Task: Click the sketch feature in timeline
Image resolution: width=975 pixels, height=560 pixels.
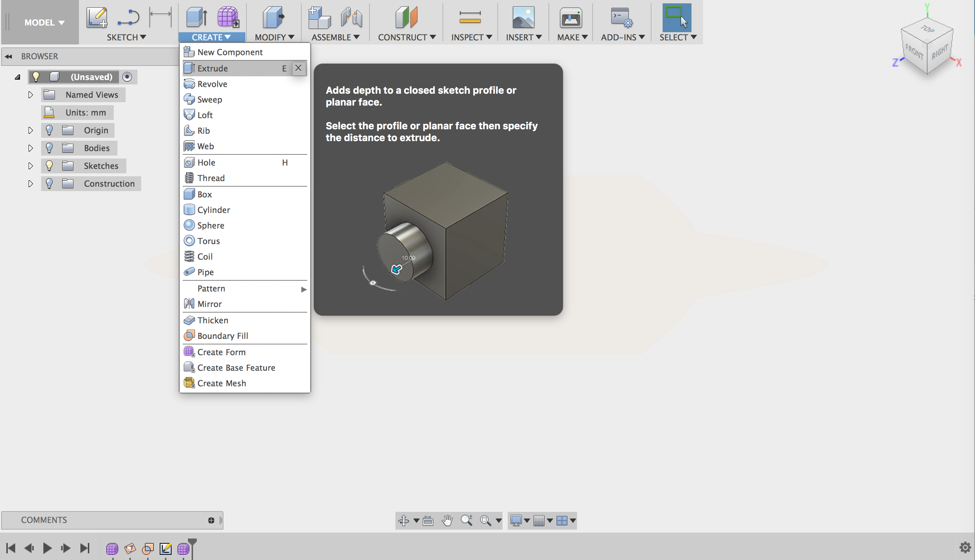Action: coord(165,549)
